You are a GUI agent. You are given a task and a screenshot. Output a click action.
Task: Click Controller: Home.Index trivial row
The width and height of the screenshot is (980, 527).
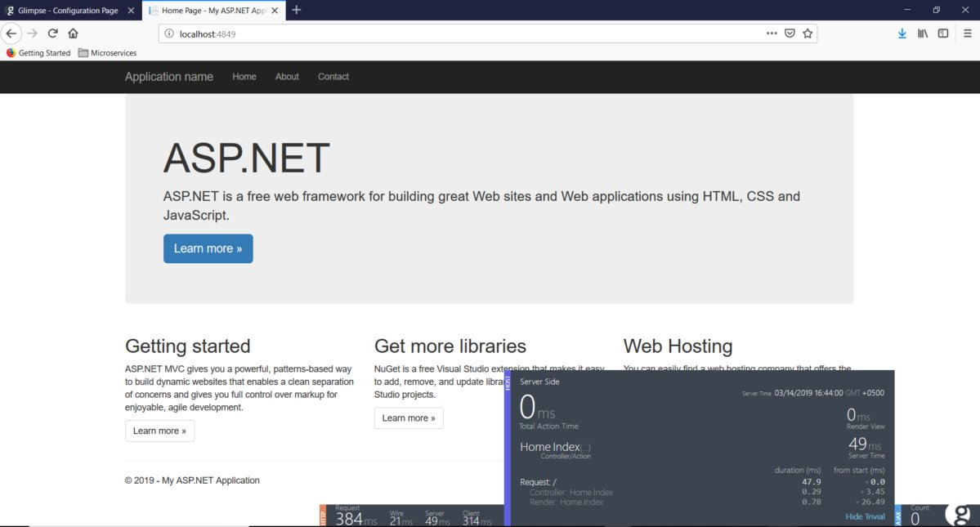tap(571, 493)
